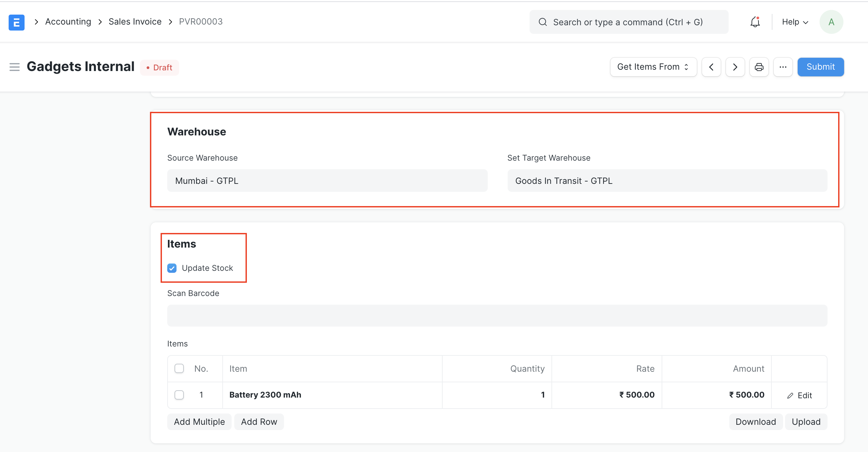Uncheck the Update Stock checkbox
Image resolution: width=868 pixels, height=452 pixels.
tap(172, 268)
